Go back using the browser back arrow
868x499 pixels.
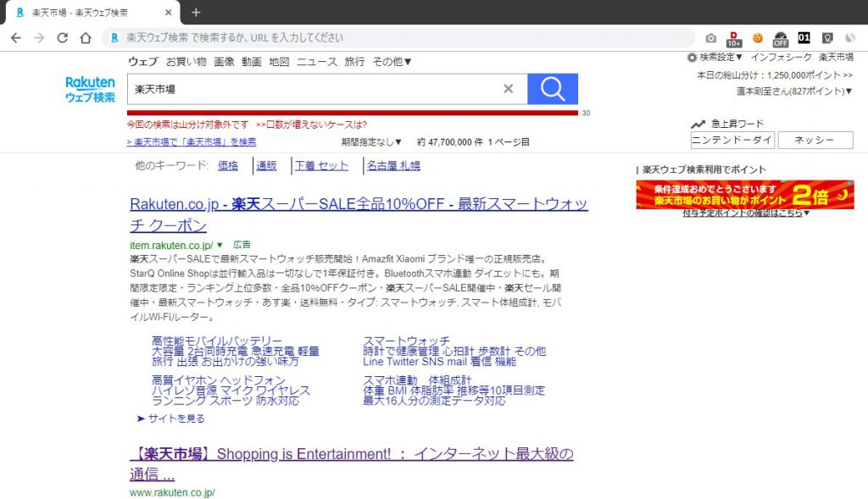16,37
